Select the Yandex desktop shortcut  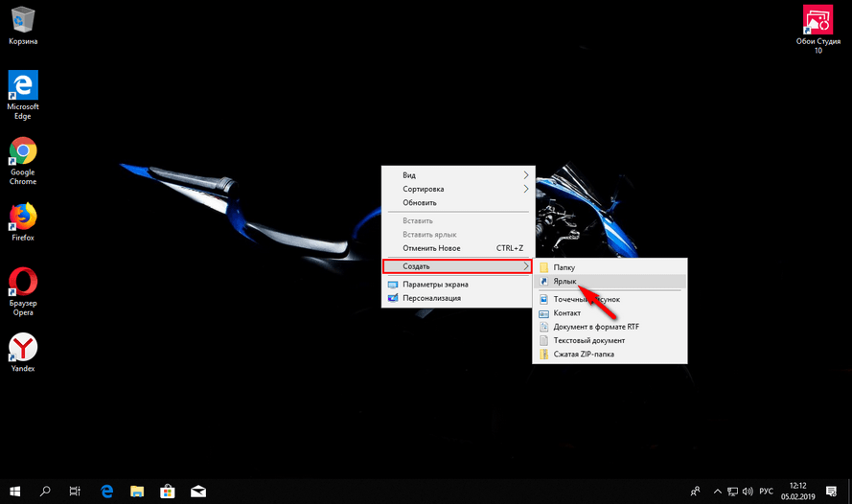(x=23, y=353)
